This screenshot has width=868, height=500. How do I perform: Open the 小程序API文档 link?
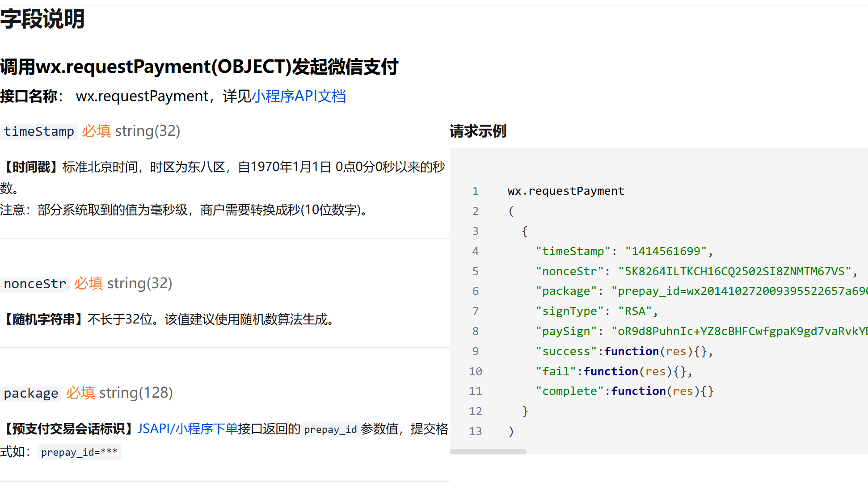pos(299,96)
